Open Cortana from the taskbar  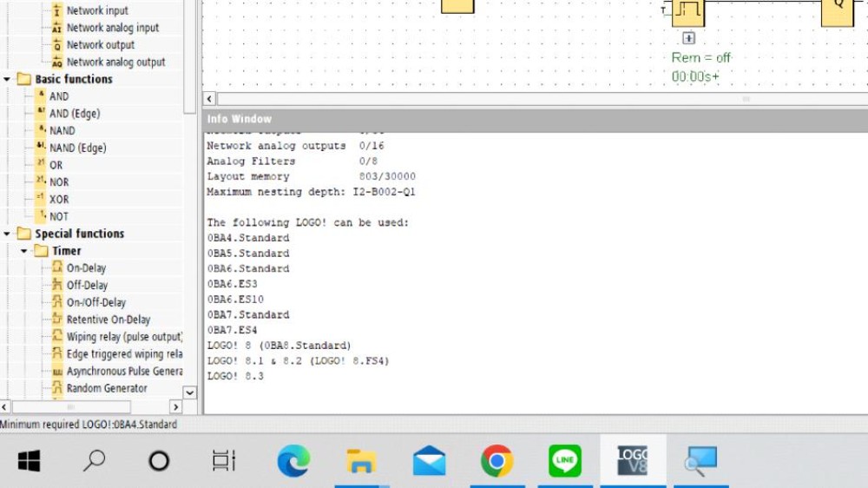[159, 461]
